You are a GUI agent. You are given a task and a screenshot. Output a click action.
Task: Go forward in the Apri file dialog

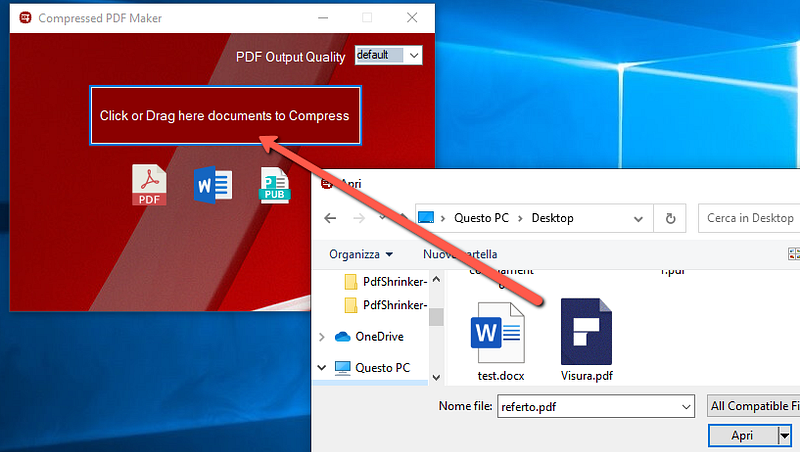359,218
